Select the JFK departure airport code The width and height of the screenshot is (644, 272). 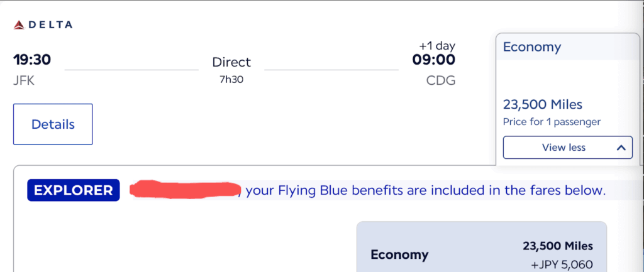tap(24, 80)
